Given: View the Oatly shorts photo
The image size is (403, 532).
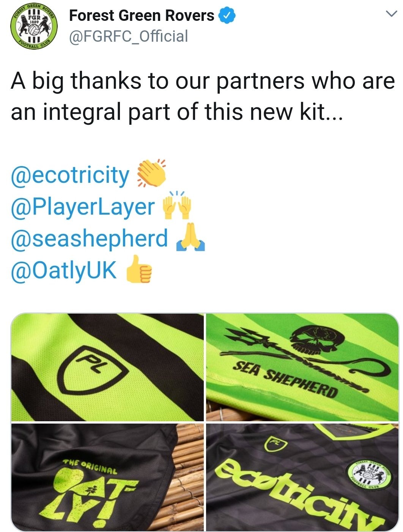Looking at the screenshot, I should coord(107,477).
